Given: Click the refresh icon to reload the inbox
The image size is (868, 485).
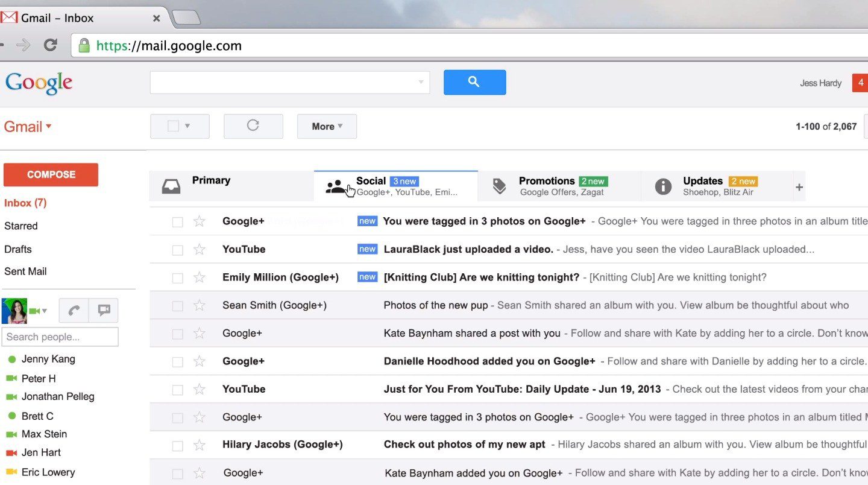Looking at the screenshot, I should click(x=253, y=126).
